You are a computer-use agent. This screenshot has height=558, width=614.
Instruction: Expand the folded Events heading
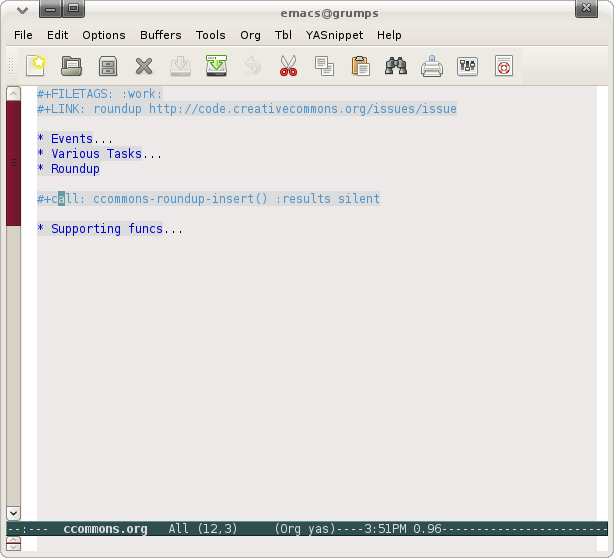click(x=80, y=139)
